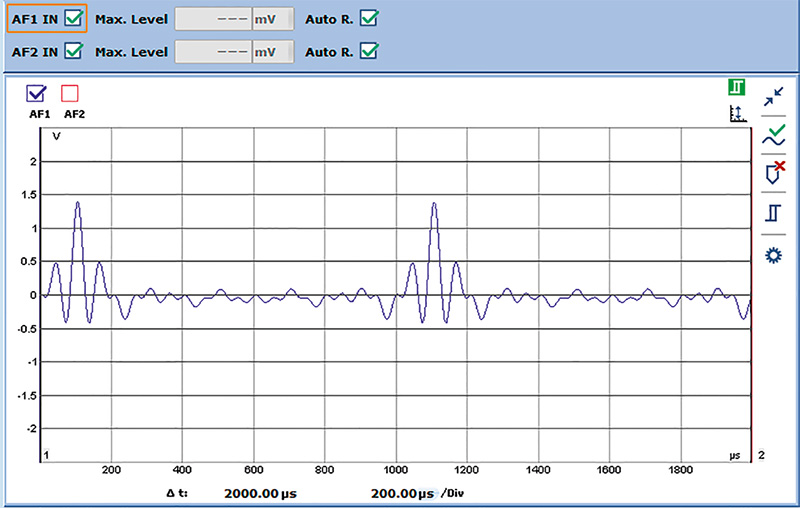800x508 pixels.
Task: Hide the AF1 trace on graph
Action: click(x=37, y=94)
